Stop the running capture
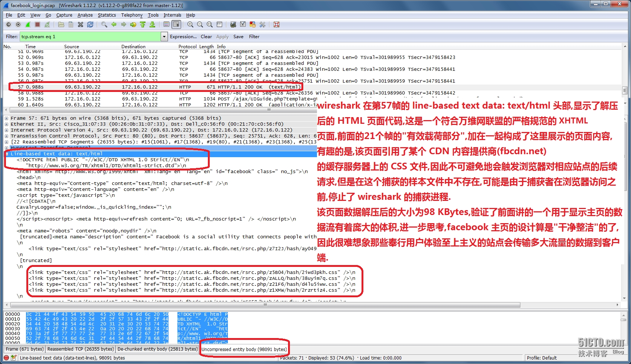The image size is (631, 364). point(37,24)
